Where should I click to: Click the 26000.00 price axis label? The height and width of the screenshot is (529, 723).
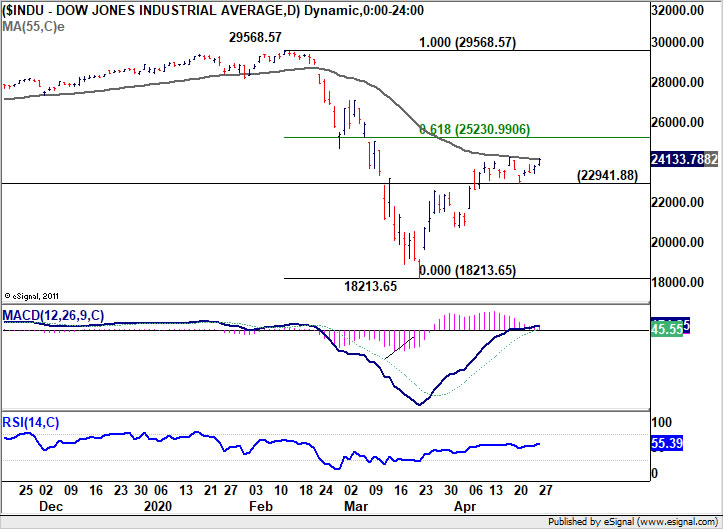pos(677,122)
